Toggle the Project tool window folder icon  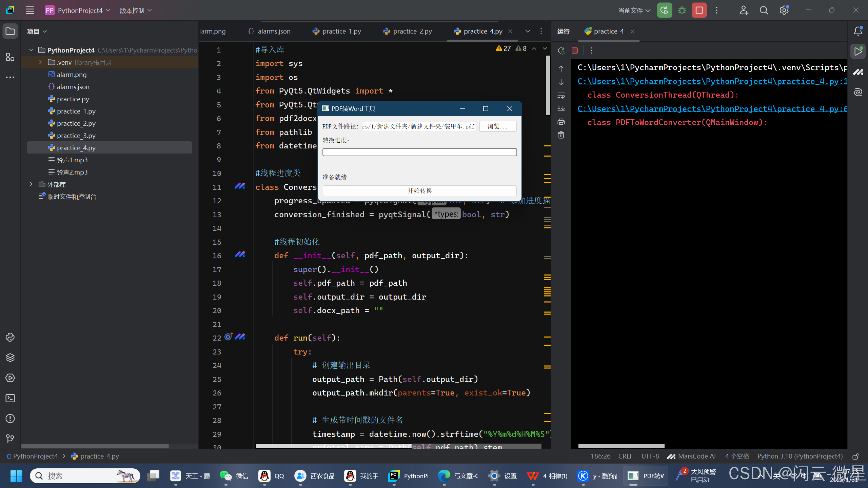click(10, 31)
